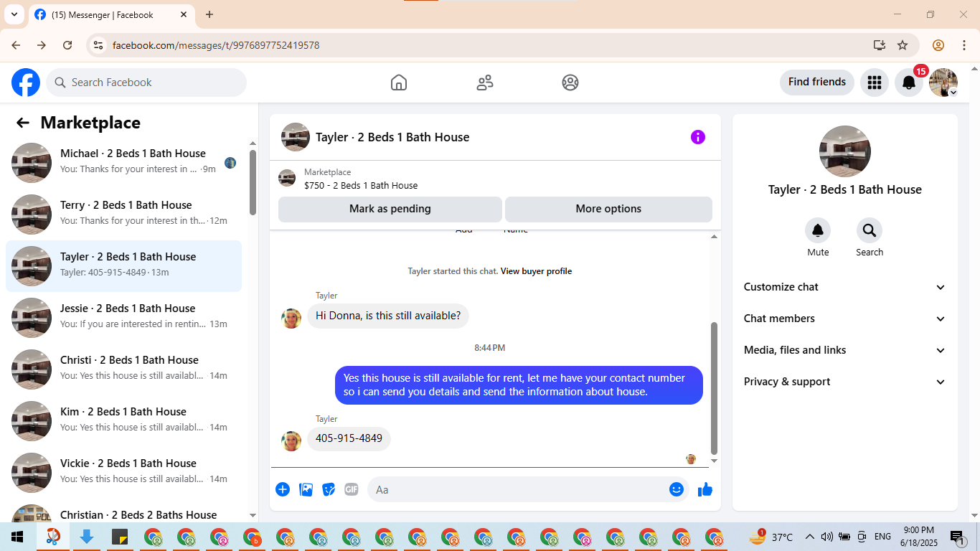Click Tayler's avatar beside the phone number

[291, 441]
